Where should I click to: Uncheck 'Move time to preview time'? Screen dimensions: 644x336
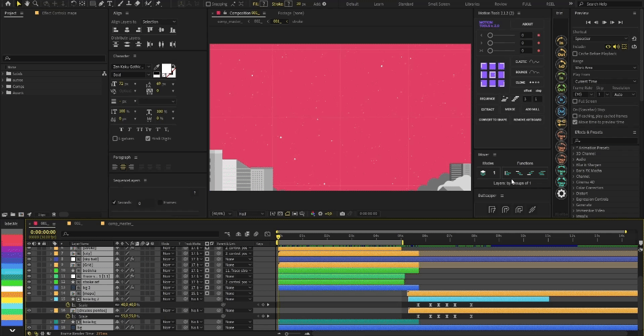tap(575, 122)
